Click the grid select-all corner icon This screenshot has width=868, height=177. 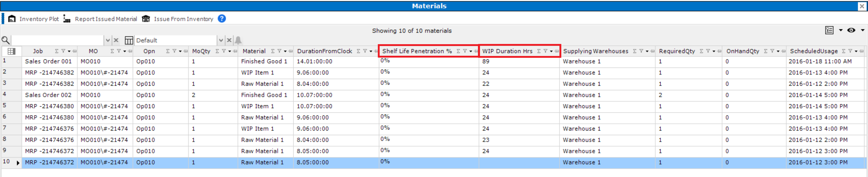12,51
